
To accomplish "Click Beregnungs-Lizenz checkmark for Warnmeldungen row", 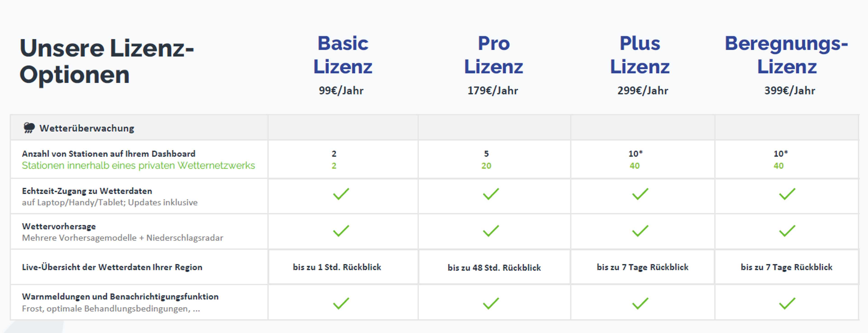I will pyautogui.click(x=787, y=303).
